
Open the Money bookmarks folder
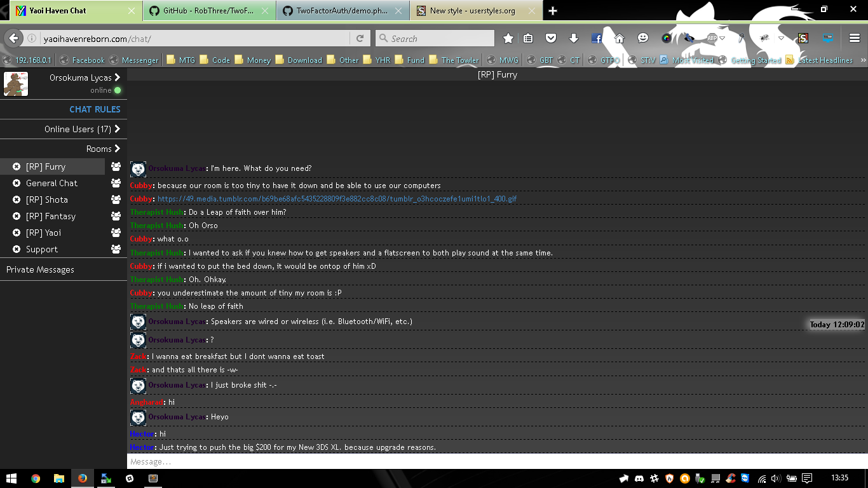tap(252, 60)
